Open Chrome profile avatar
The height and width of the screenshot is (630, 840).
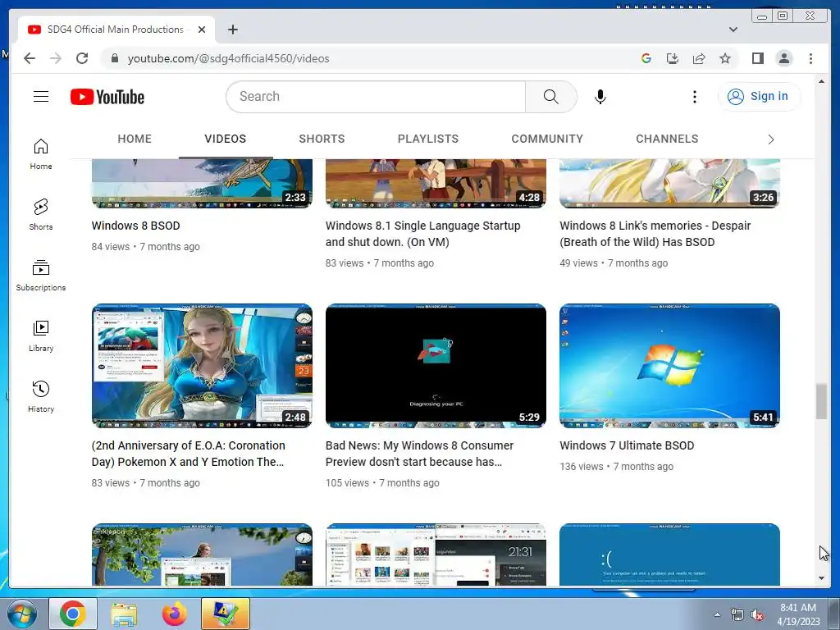click(784, 58)
